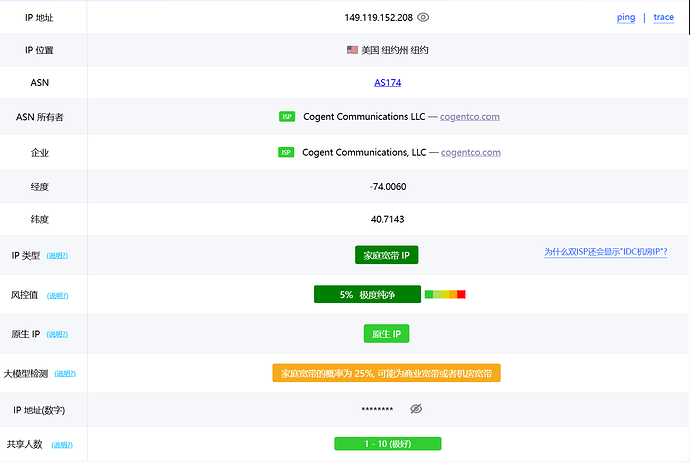Click the risk level color scale bar
690x463 pixels.
pos(445,294)
